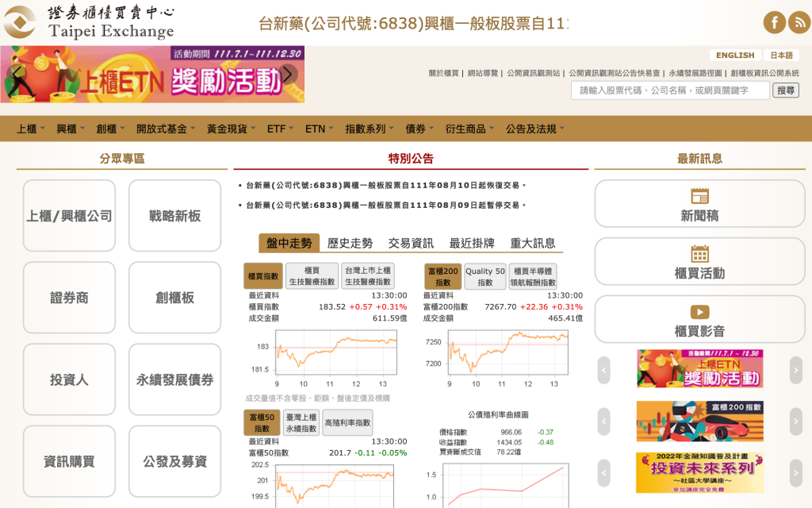812x508 pixels.
Task: Select 台灣上市上櫃生技醫療指數 button
Action: [x=368, y=275]
